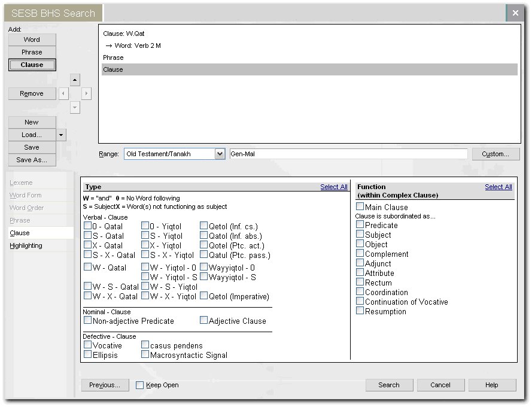532x407 pixels.
Task: Select the 'Phrase' row in query list
Action: tap(309, 57)
